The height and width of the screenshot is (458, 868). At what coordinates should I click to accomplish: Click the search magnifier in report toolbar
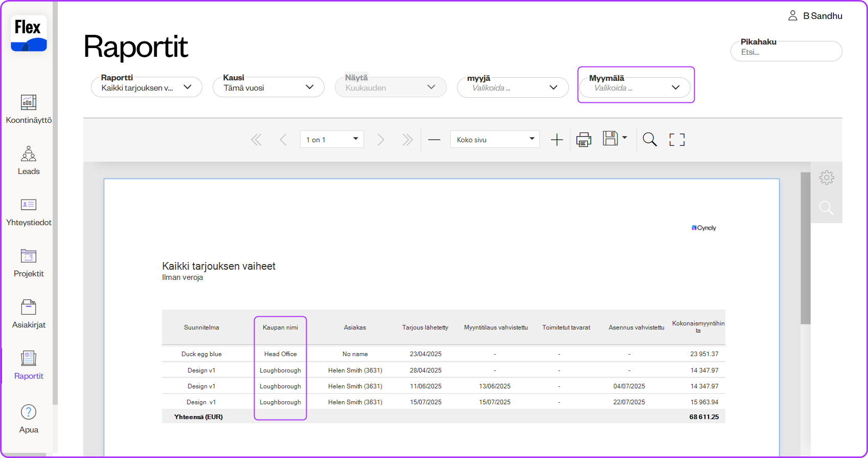pos(649,140)
